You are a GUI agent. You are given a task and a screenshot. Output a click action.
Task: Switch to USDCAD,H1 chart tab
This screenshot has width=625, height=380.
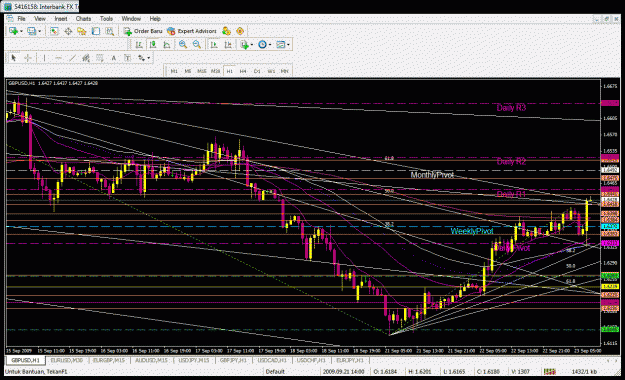pyautogui.click(x=273, y=360)
